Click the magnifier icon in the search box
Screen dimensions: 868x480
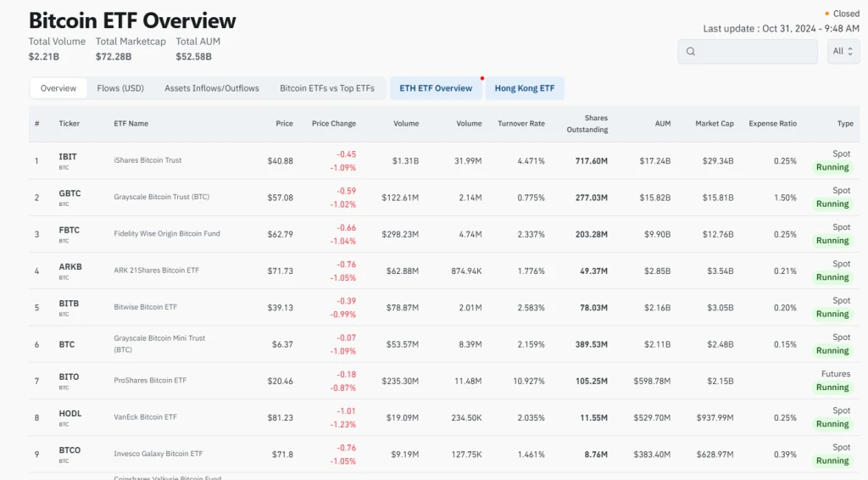coord(691,52)
